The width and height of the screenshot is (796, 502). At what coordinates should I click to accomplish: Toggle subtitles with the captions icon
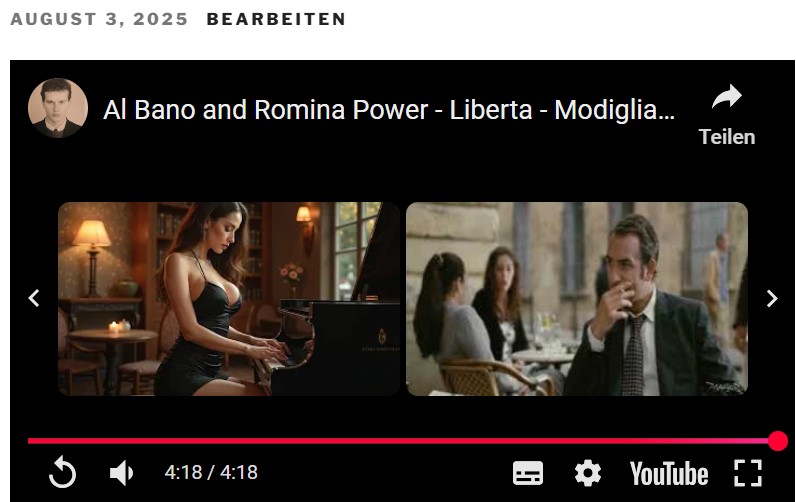[527, 473]
